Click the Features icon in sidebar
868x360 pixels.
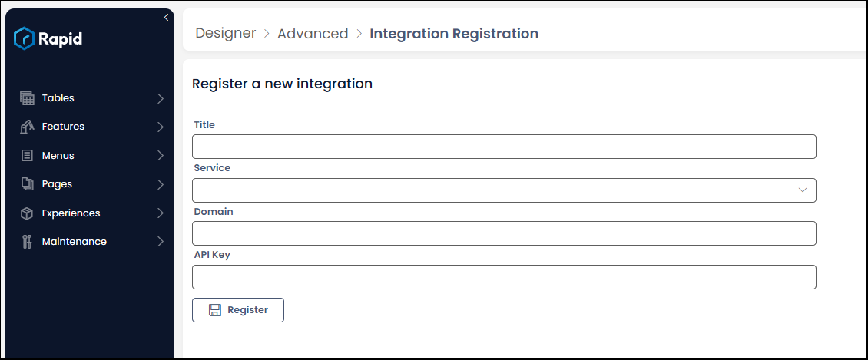coord(27,127)
